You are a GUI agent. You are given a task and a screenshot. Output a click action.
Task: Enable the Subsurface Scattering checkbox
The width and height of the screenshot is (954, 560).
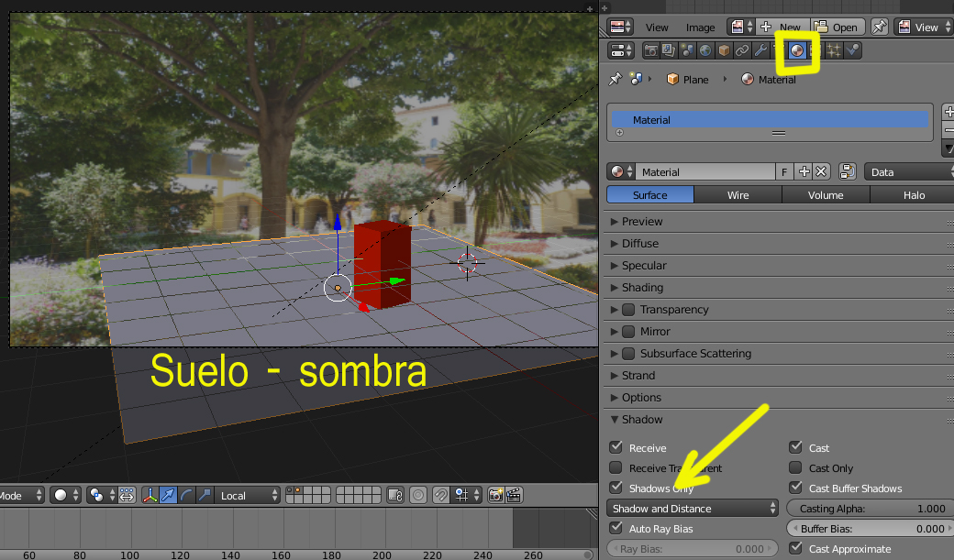628,353
